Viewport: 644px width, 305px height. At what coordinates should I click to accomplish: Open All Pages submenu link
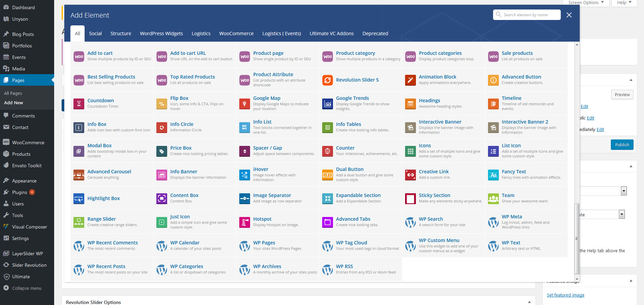(13, 93)
